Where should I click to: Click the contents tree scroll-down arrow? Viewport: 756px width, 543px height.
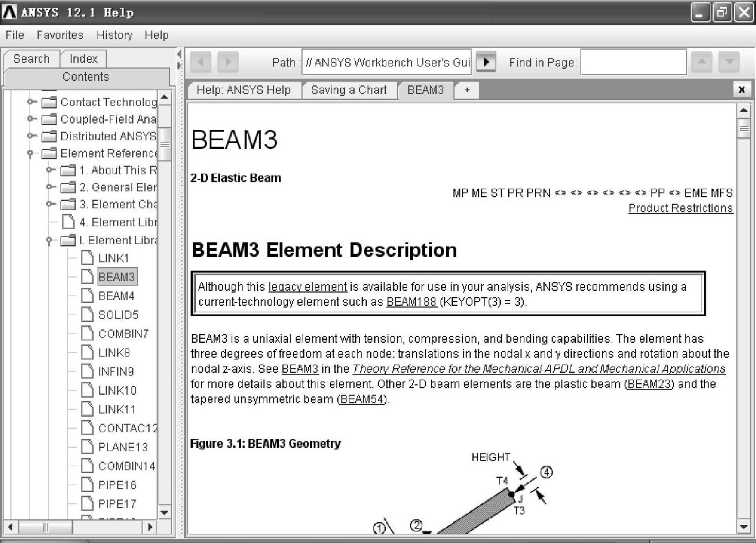pos(165,512)
